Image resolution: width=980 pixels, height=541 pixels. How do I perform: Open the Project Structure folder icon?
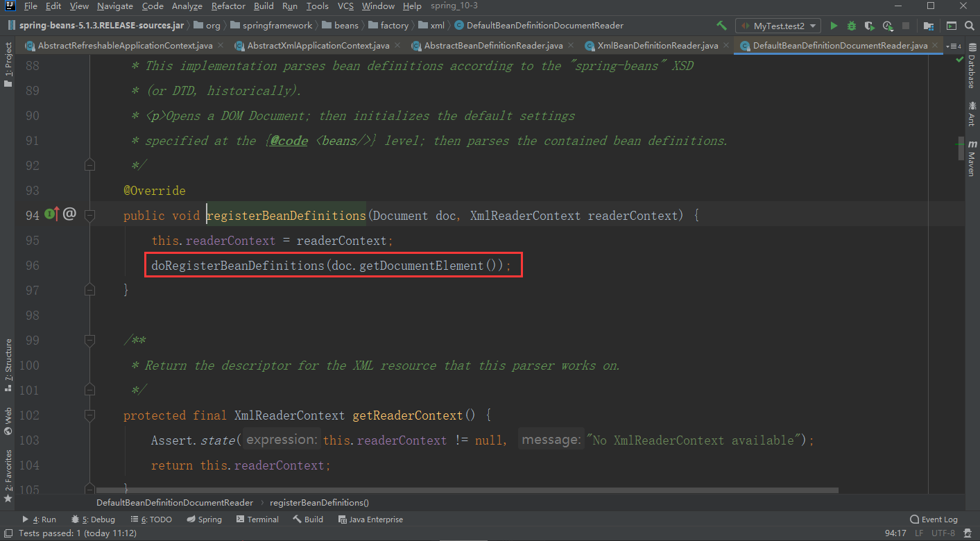[928, 26]
